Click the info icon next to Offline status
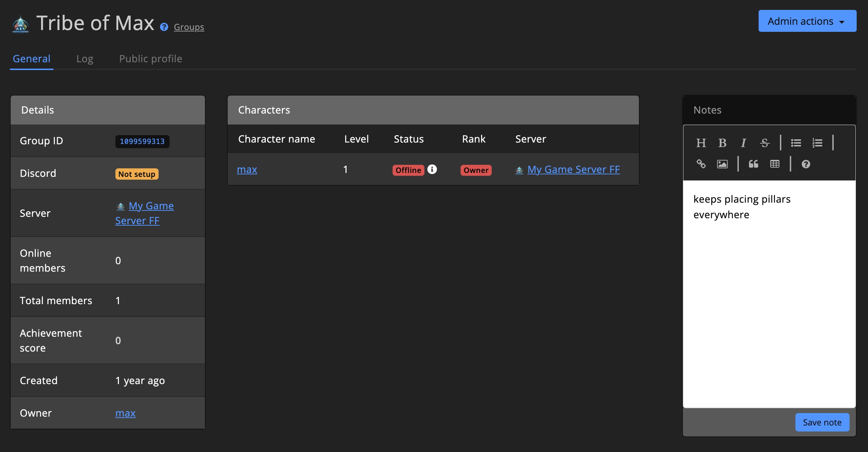This screenshot has width=868, height=452. click(x=432, y=169)
